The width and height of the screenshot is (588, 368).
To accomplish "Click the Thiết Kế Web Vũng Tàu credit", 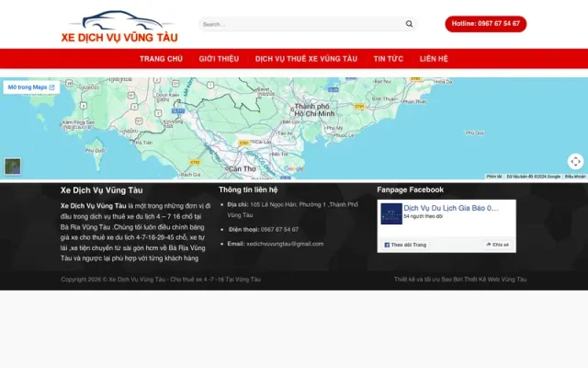I will tap(495, 280).
